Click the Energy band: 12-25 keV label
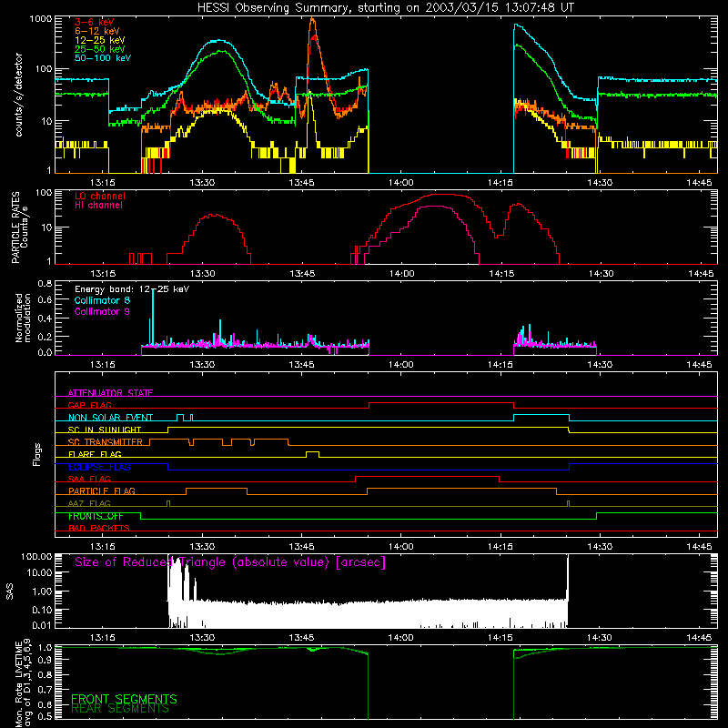The height and width of the screenshot is (728, 728). (132, 289)
